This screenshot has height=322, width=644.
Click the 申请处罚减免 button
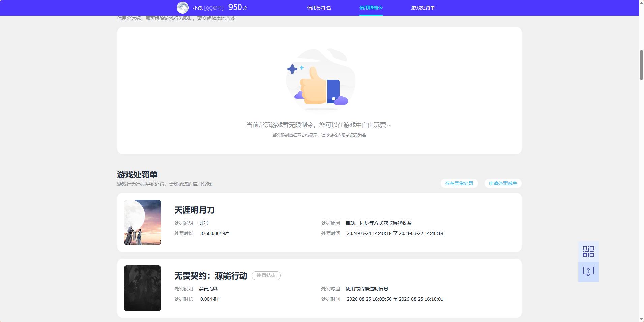(x=503, y=183)
